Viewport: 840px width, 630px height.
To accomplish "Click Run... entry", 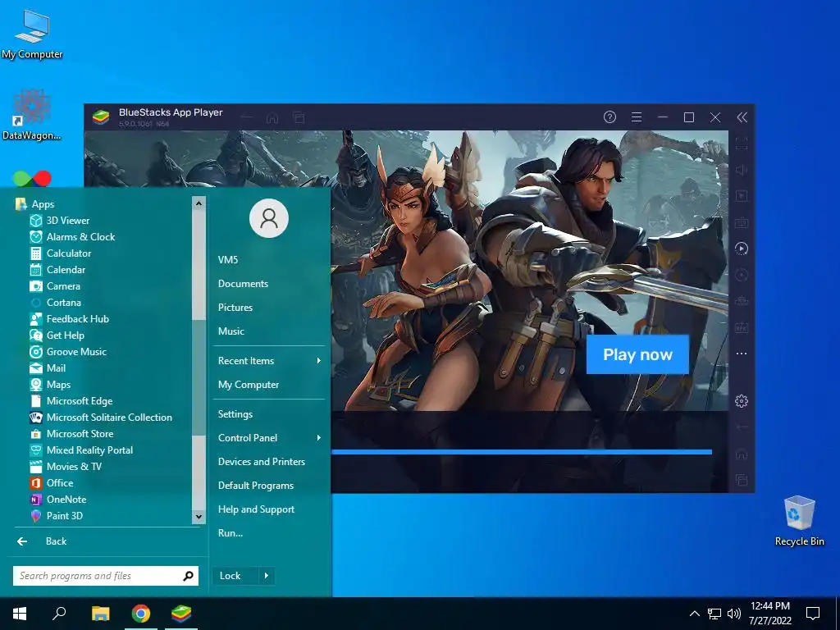I will coord(231,533).
